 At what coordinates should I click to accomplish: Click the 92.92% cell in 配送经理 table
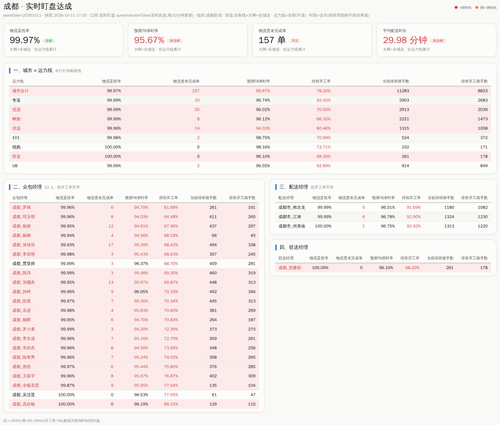[x=413, y=226]
